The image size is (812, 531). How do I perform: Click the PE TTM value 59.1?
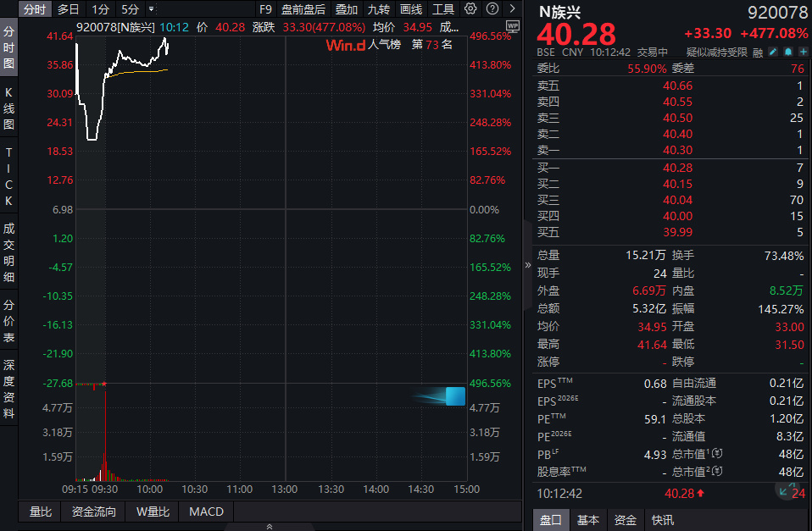[655, 418]
